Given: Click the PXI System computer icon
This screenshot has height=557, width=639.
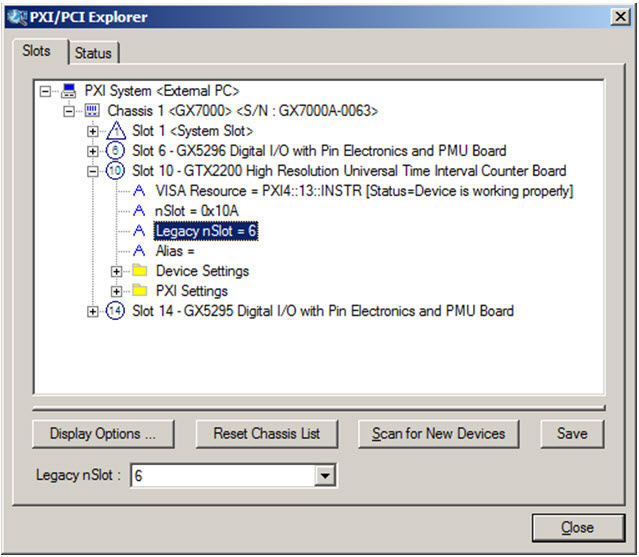Looking at the screenshot, I should point(68,91).
